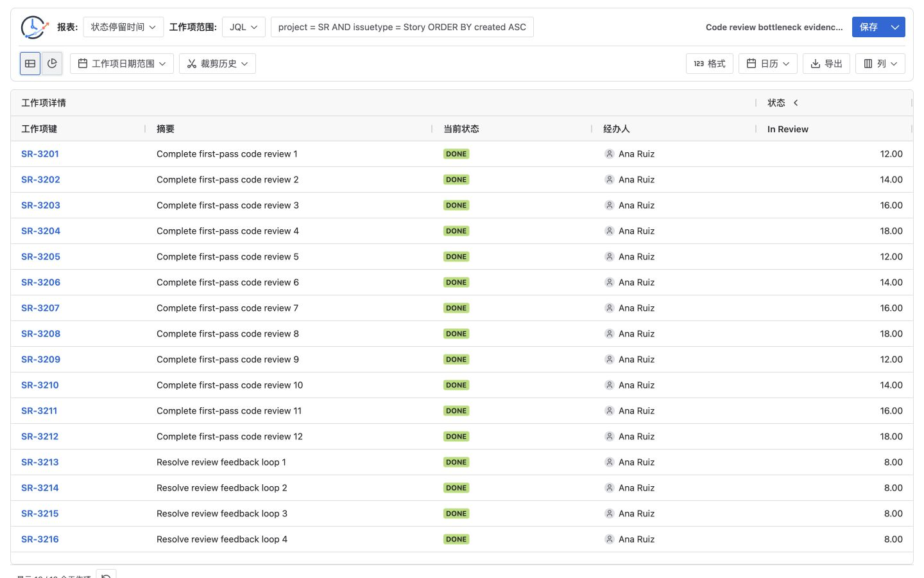Click the In Review value in row SR-3212
The width and height of the screenshot is (924, 578).
891,437
